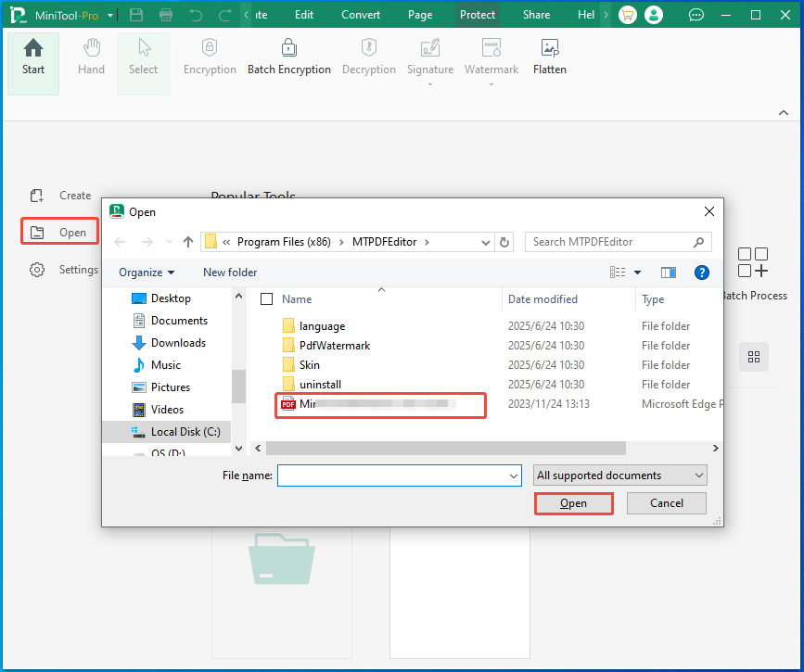Expand the MTPDFEditor breadcrumb chevron
This screenshot has height=672, width=804.
pyautogui.click(x=428, y=242)
